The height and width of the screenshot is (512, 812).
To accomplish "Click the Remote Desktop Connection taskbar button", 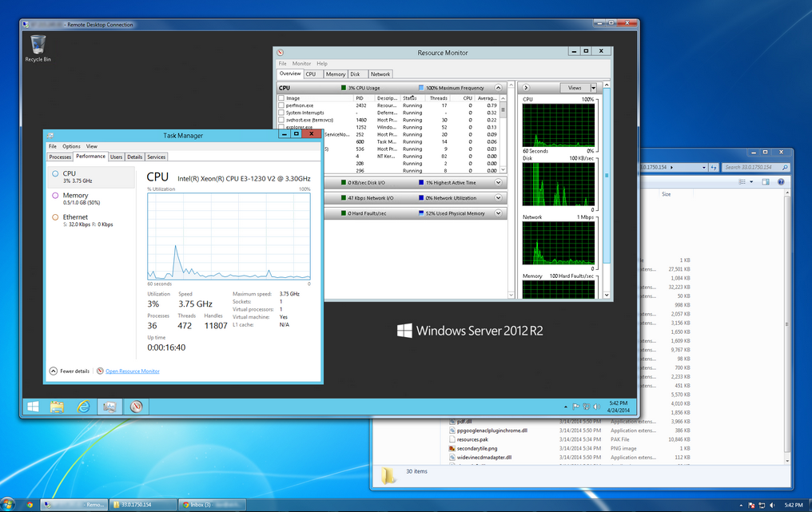I will click(x=74, y=505).
